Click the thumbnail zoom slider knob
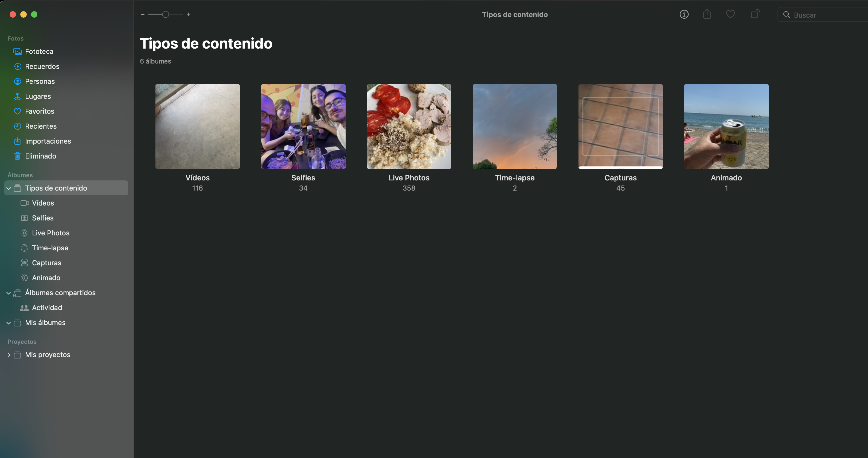The image size is (868, 458). pyautogui.click(x=165, y=14)
